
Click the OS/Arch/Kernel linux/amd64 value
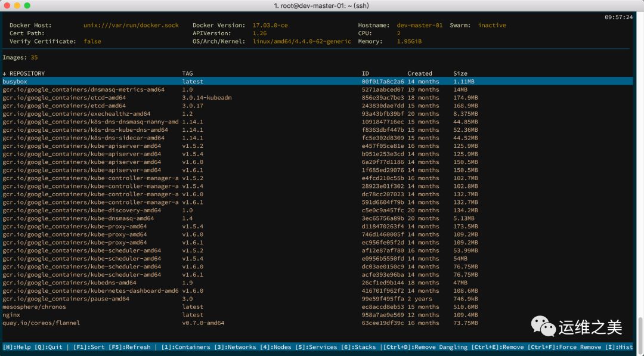[x=302, y=41]
